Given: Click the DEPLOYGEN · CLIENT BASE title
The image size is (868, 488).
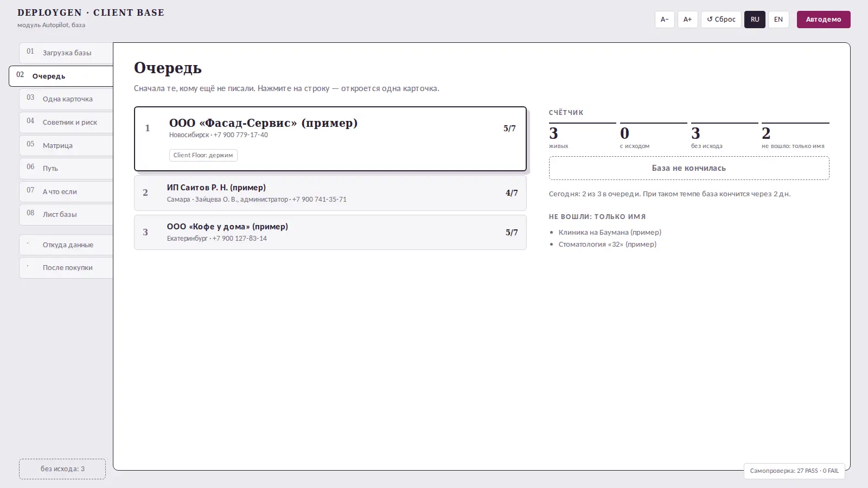Looking at the screenshot, I should tap(91, 12).
